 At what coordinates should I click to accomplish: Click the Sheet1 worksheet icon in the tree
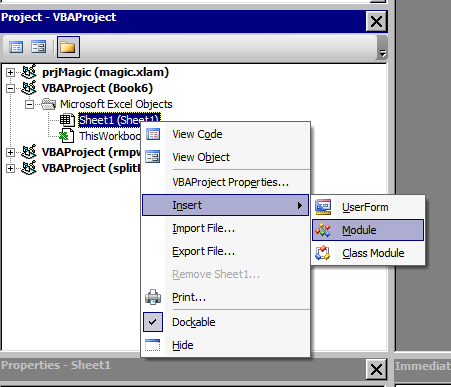tap(67, 120)
